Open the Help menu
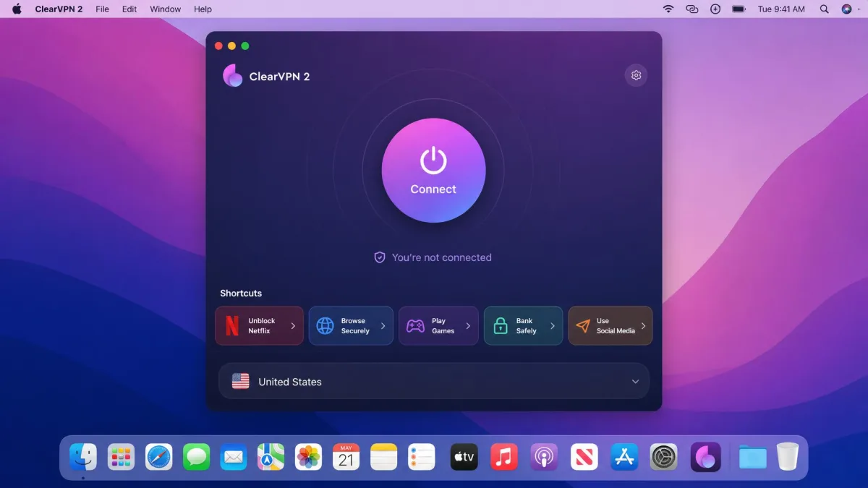 (x=203, y=9)
